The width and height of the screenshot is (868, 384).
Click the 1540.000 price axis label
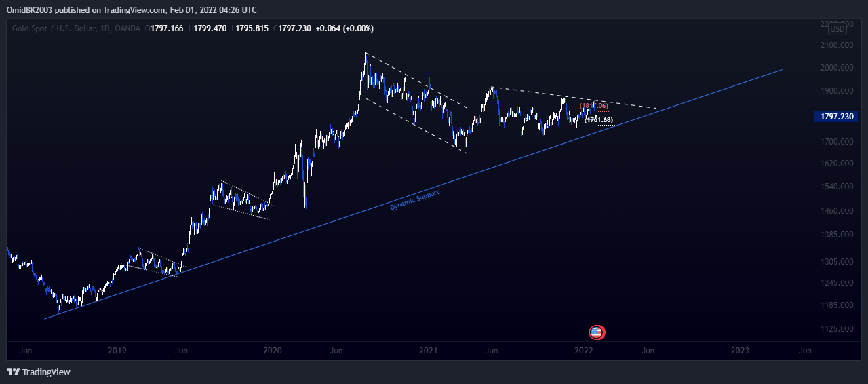click(x=835, y=187)
